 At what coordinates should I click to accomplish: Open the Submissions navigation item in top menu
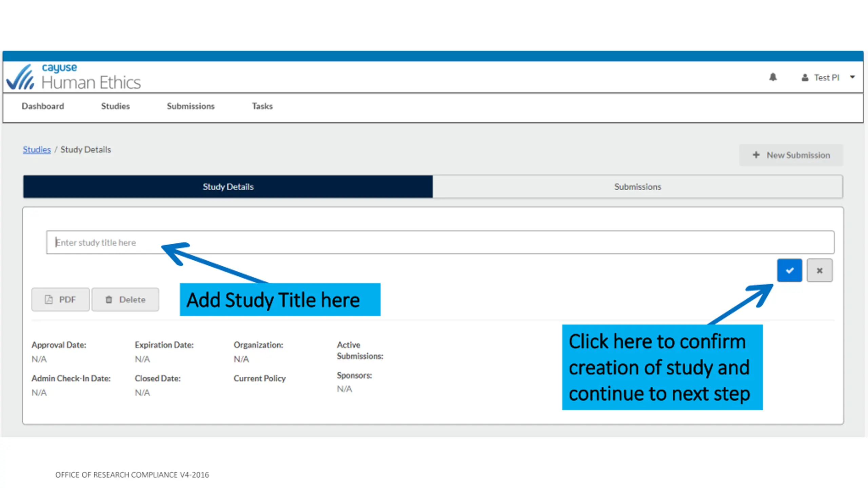191,106
